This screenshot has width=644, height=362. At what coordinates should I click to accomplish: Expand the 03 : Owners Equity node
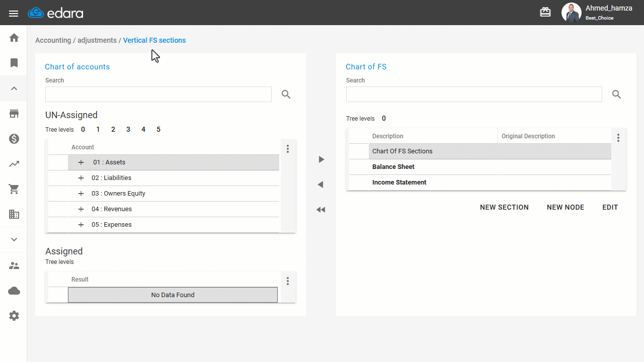click(81, 194)
